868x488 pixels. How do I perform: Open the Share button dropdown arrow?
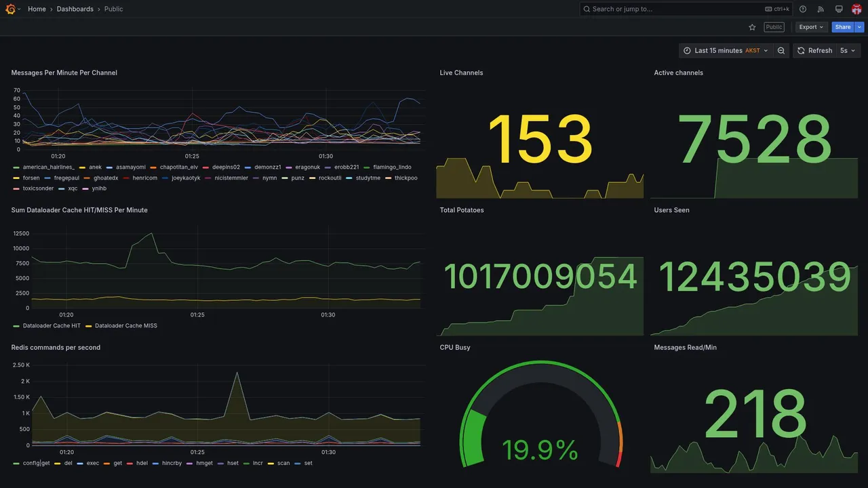[860, 27]
